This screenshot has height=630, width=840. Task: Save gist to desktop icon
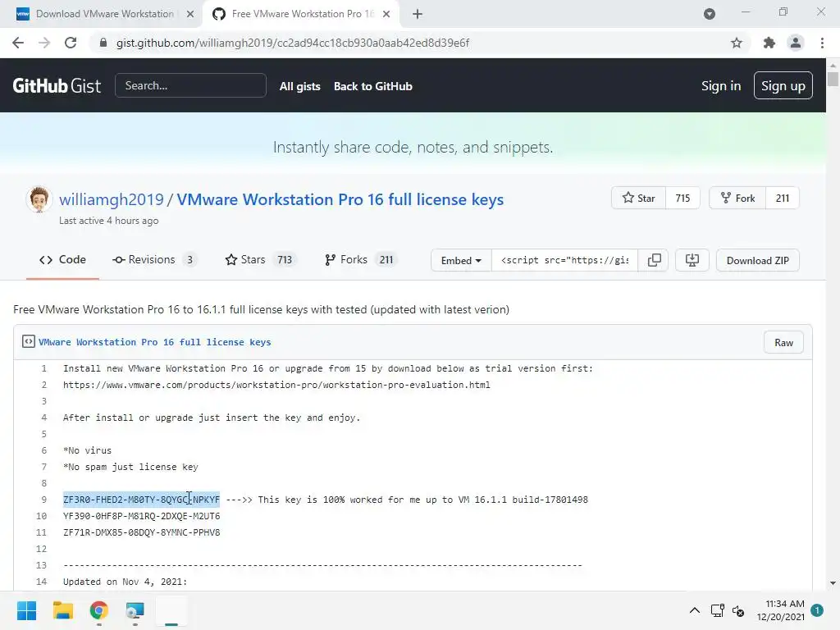pyautogui.click(x=692, y=260)
